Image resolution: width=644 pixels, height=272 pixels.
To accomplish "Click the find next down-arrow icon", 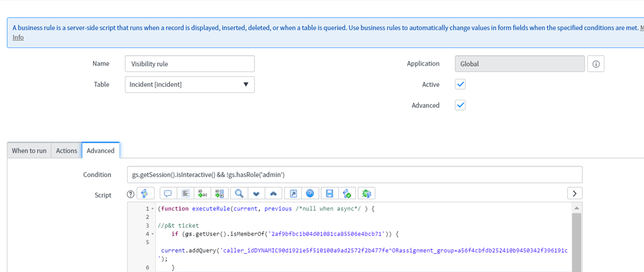I will (x=257, y=193).
